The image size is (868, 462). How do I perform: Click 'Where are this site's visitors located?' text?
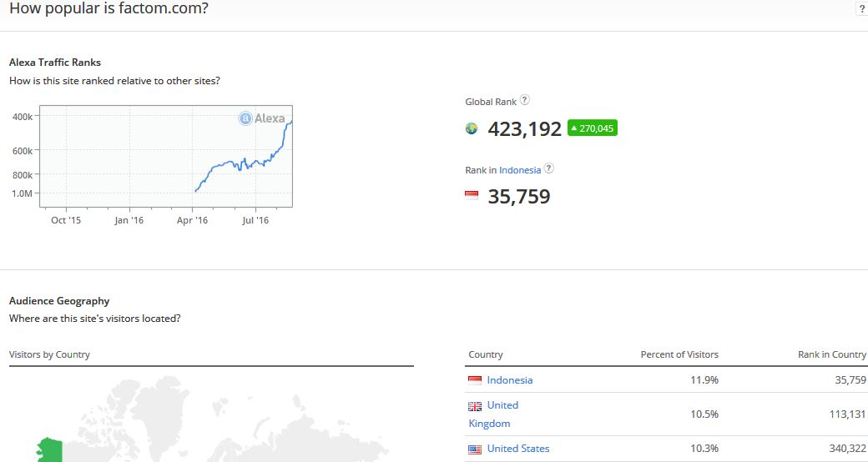click(x=94, y=319)
